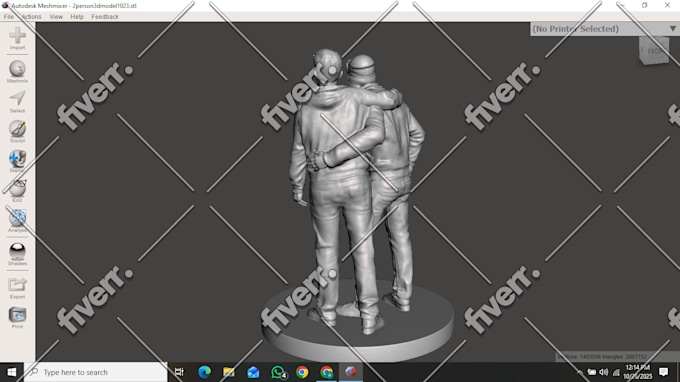This screenshot has height=382, width=680.
Task: Open the Sculpt tool
Action: (17, 131)
